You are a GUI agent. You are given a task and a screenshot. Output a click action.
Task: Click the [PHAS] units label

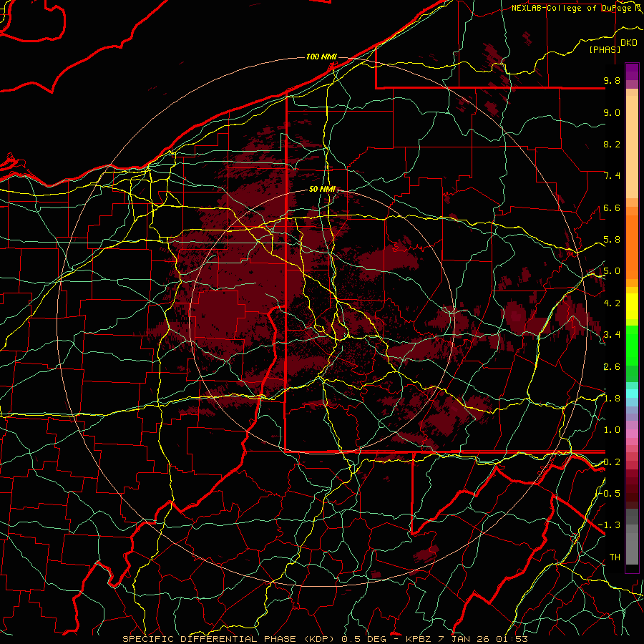[x=605, y=50]
